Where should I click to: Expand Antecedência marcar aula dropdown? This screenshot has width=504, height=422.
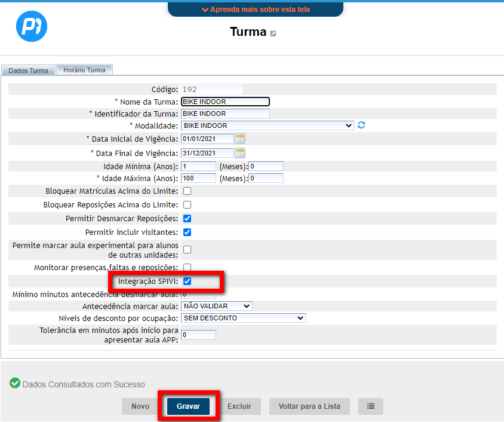click(x=217, y=306)
